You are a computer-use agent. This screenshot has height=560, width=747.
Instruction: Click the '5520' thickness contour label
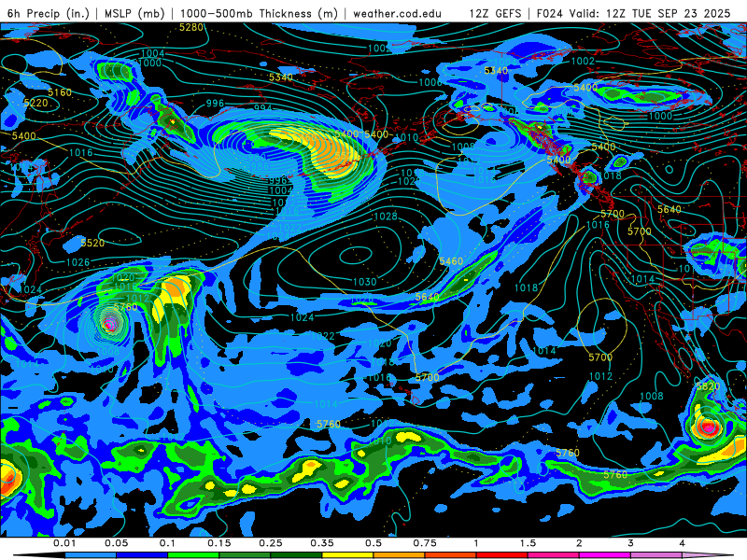click(x=92, y=243)
